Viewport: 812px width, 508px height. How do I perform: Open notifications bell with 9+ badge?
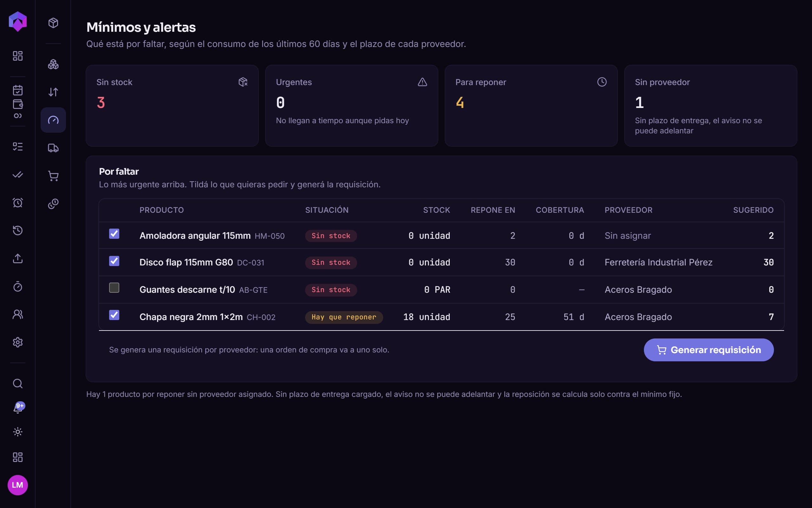18,408
